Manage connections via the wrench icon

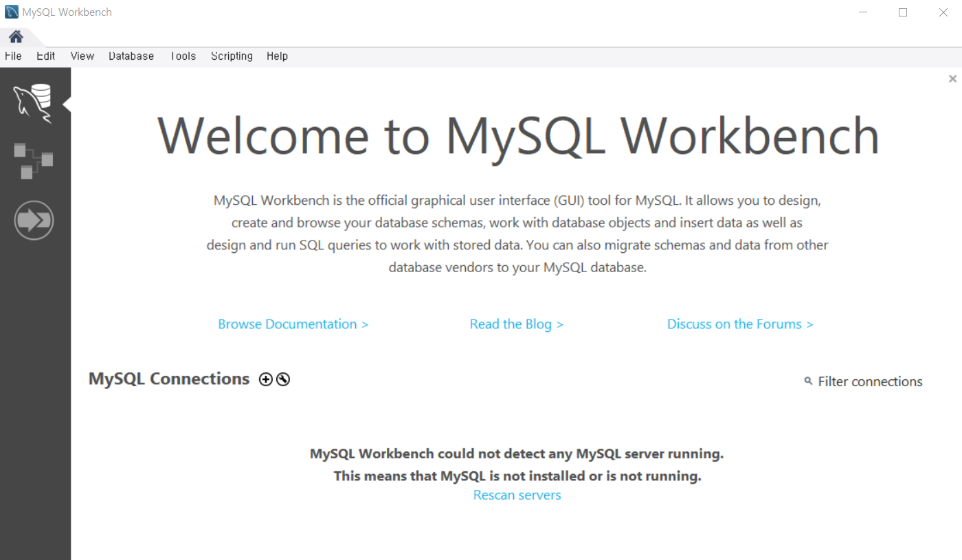tap(283, 379)
